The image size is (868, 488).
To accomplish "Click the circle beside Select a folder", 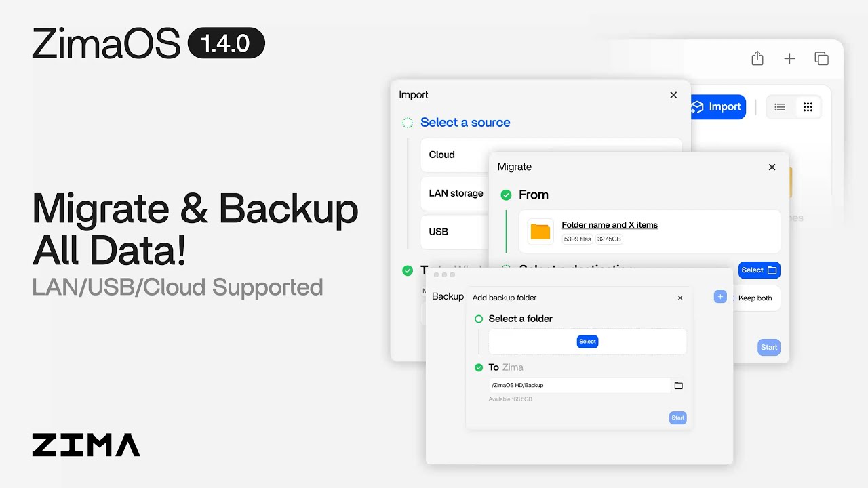I will tap(479, 319).
